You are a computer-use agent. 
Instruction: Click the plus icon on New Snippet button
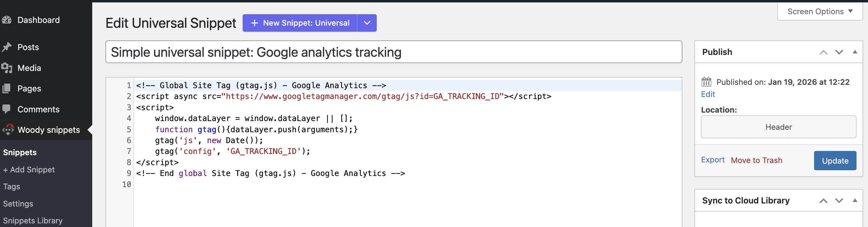click(x=254, y=23)
